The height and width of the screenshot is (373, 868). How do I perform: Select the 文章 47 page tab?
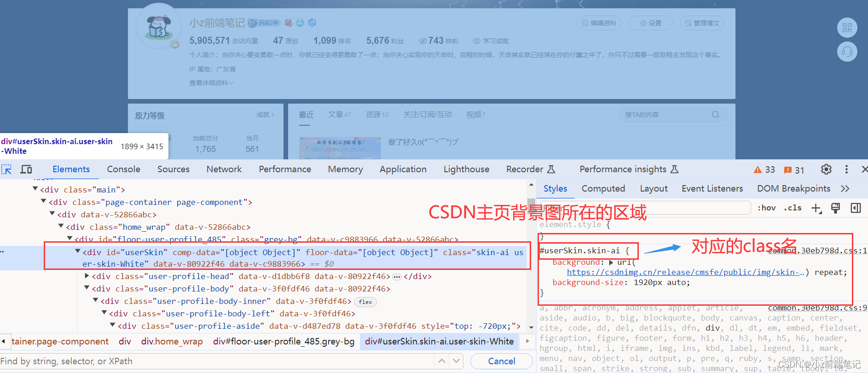pos(340,115)
